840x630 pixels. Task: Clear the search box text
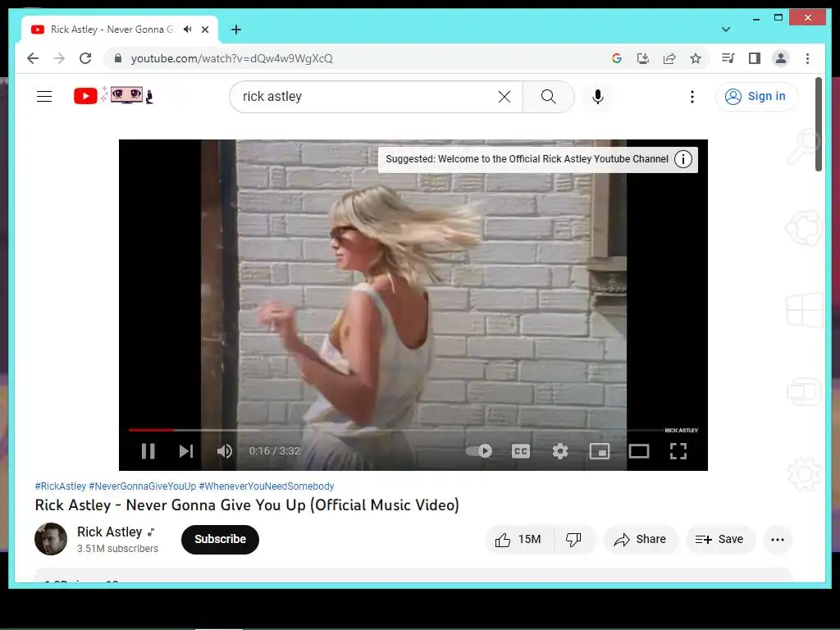point(504,97)
